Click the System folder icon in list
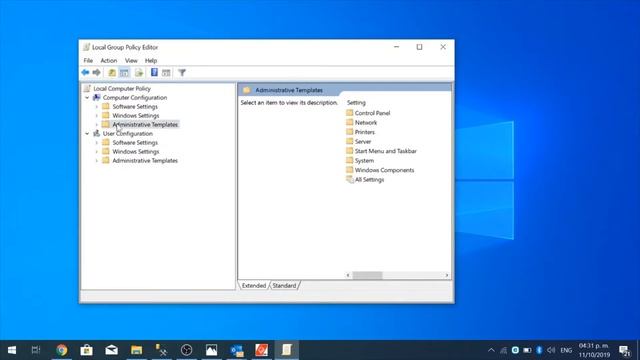The height and width of the screenshot is (360, 640). [350, 160]
